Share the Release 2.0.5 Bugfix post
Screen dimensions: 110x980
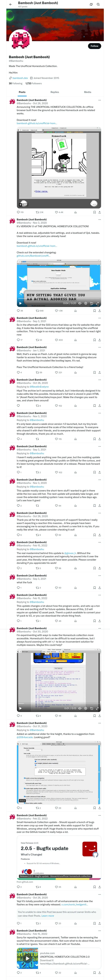99,887
